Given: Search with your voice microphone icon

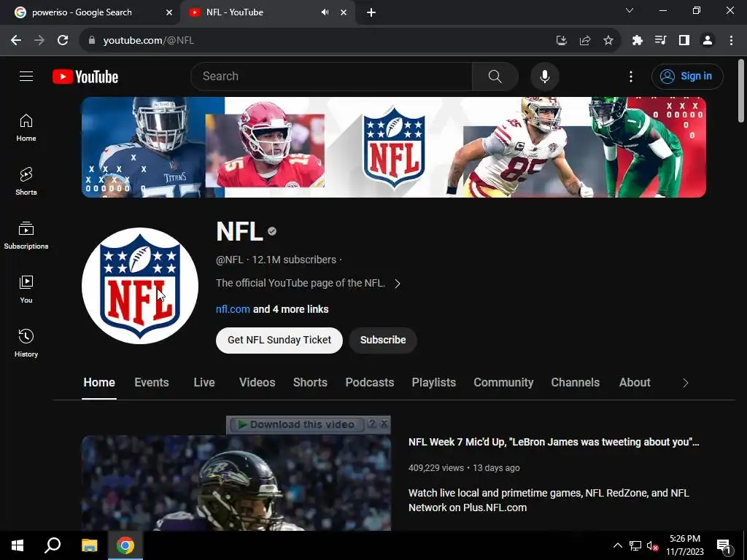Looking at the screenshot, I should click(x=544, y=76).
